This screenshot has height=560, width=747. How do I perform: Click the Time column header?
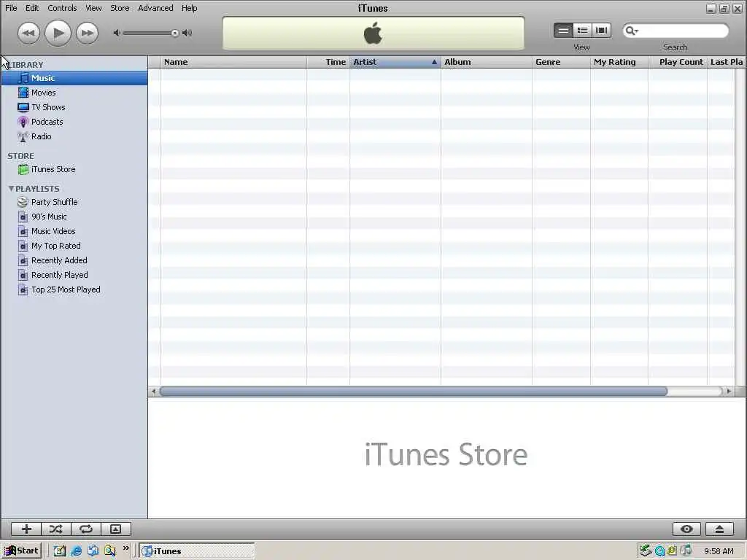click(328, 62)
